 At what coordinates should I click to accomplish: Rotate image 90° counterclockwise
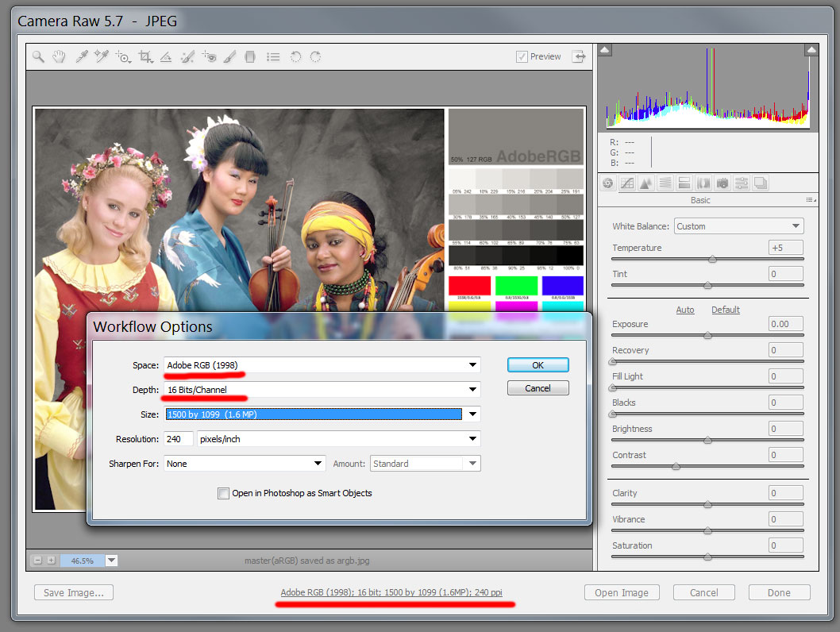pyautogui.click(x=295, y=57)
